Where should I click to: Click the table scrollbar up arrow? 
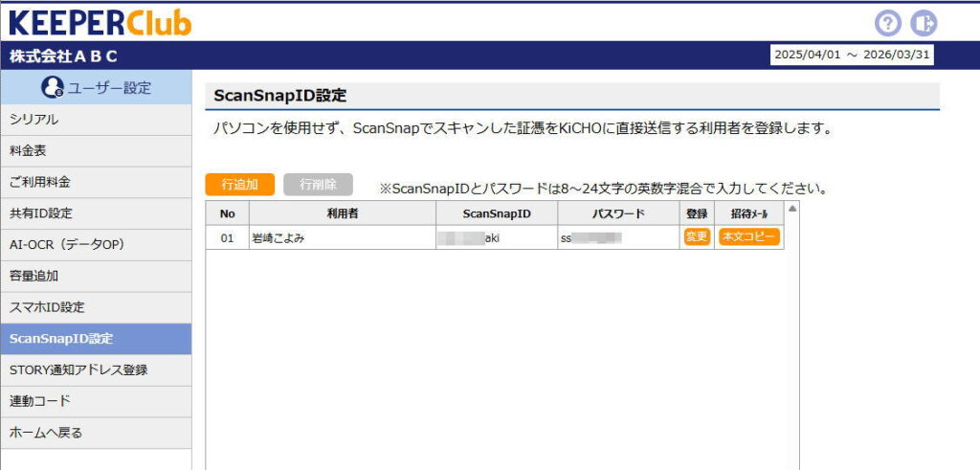point(791,208)
